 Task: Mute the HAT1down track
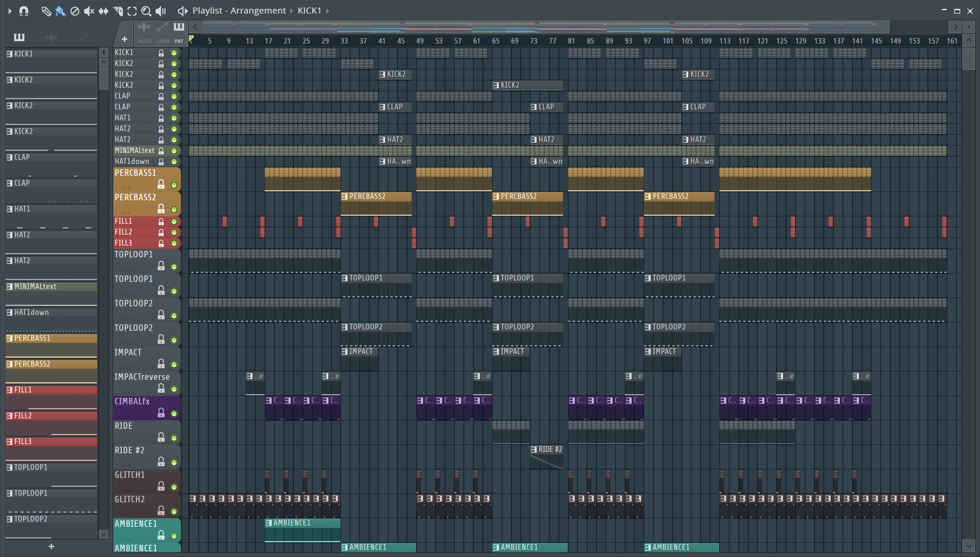click(x=174, y=162)
